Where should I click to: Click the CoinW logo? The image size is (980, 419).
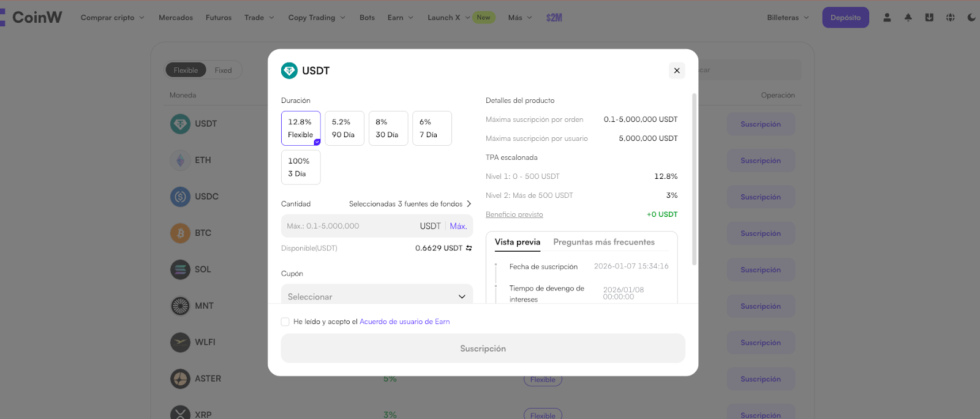[x=31, y=17]
